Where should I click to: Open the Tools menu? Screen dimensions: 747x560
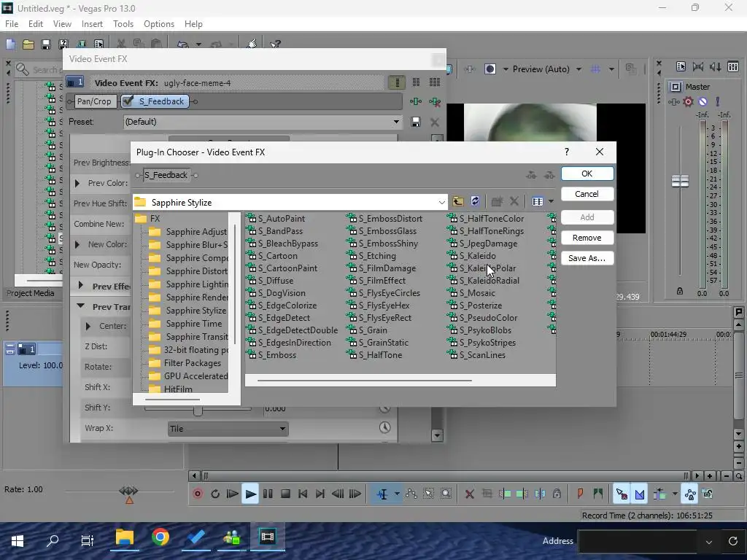click(x=123, y=24)
